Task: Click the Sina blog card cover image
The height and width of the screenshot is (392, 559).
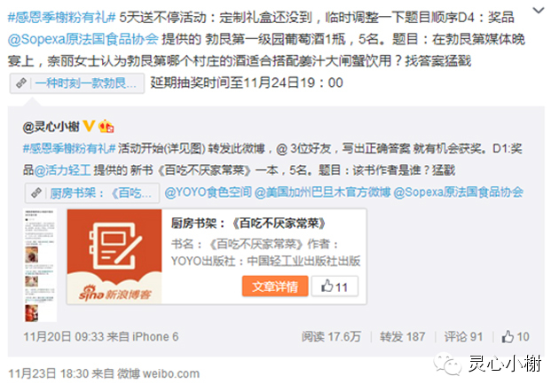Action: pos(114,256)
